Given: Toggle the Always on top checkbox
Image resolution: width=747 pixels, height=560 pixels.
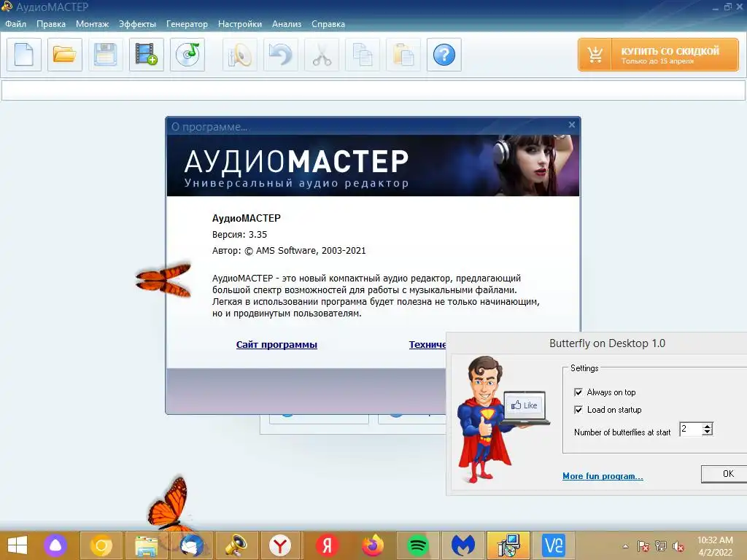Looking at the screenshot, I should click(578, 392).
